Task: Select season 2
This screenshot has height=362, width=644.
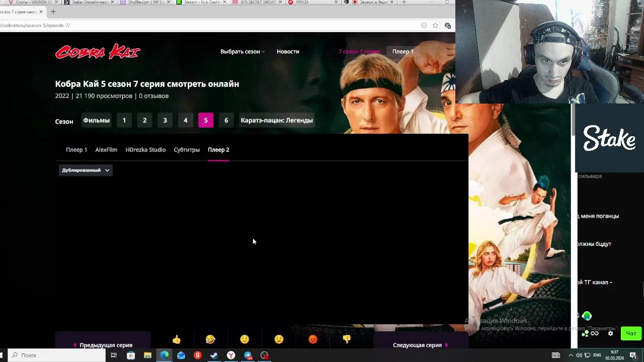Action: [144, 120]
